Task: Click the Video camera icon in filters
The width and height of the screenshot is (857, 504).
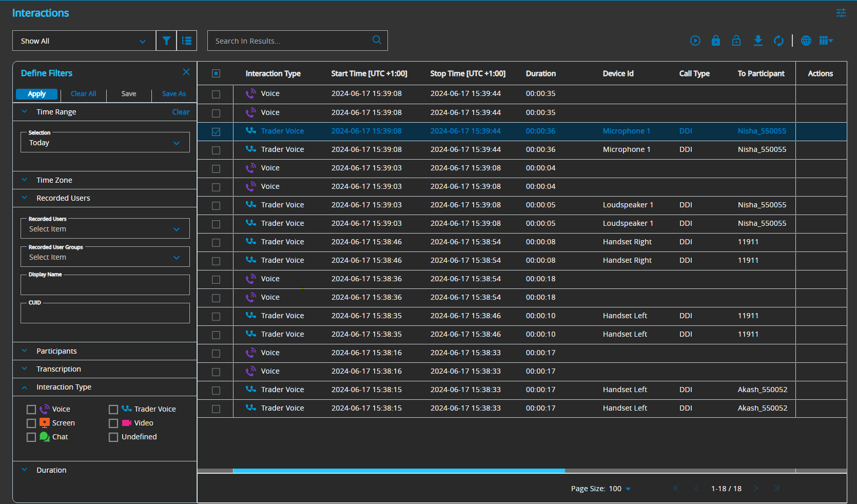Action: (127, 423)
